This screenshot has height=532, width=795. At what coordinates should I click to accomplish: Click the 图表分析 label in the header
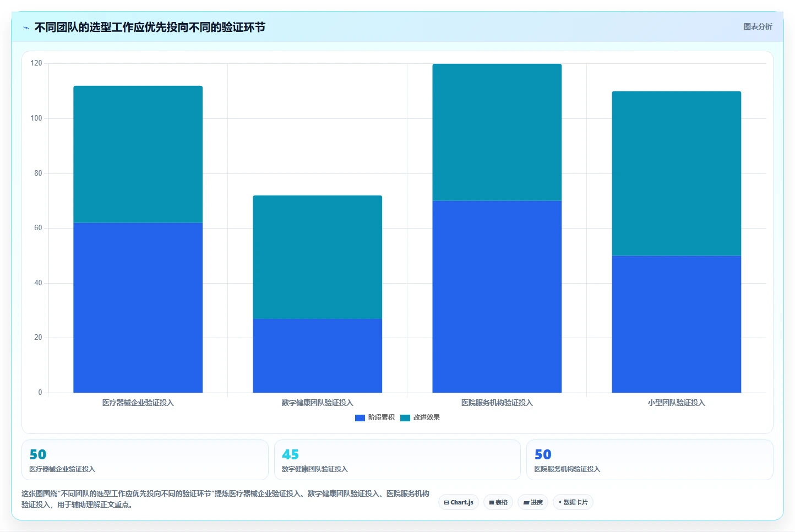[x=758, y=26]
